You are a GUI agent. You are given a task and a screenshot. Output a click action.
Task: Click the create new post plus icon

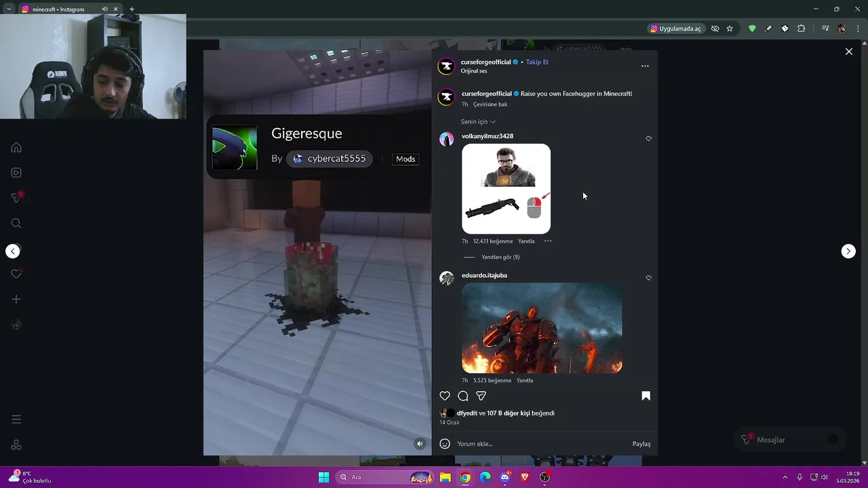[16, 299]
